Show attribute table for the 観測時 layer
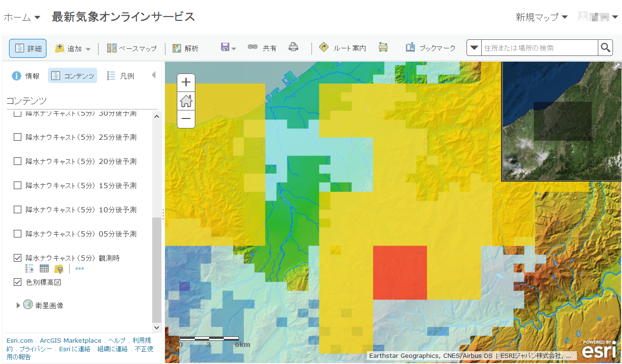Screen dimensions: 622x364 pos(44,269)
